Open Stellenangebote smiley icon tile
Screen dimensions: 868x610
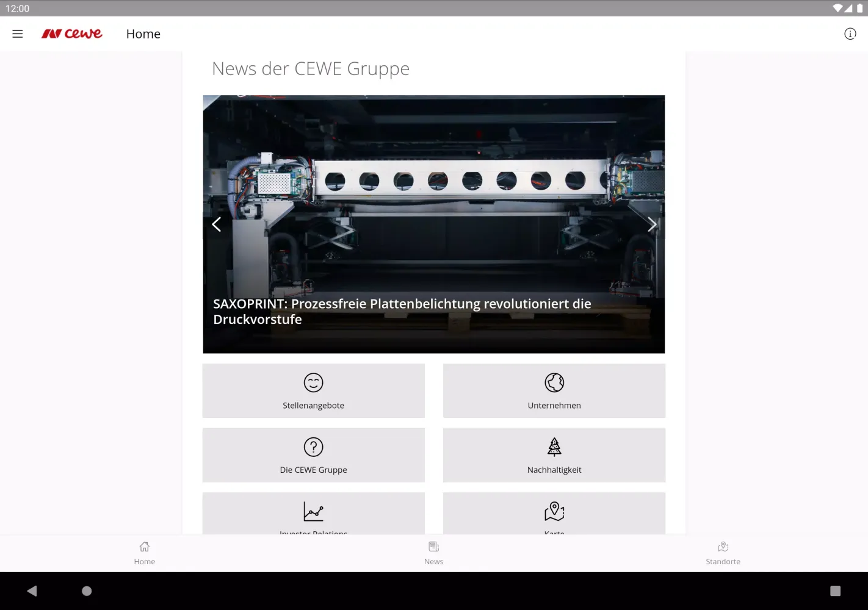[313, 382]
